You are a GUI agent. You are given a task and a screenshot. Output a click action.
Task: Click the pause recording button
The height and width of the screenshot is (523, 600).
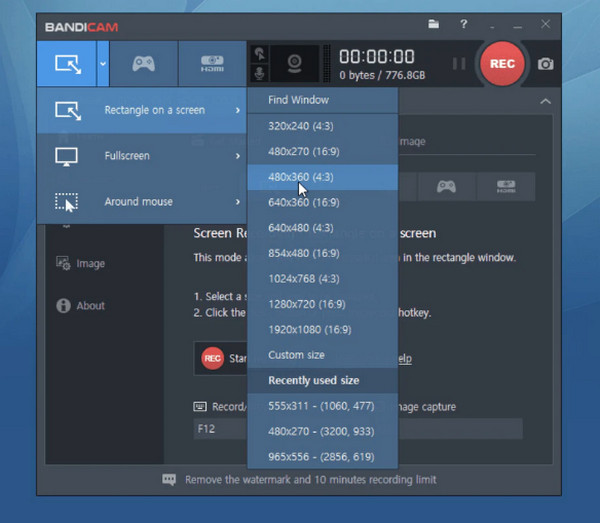coord(459,64)
